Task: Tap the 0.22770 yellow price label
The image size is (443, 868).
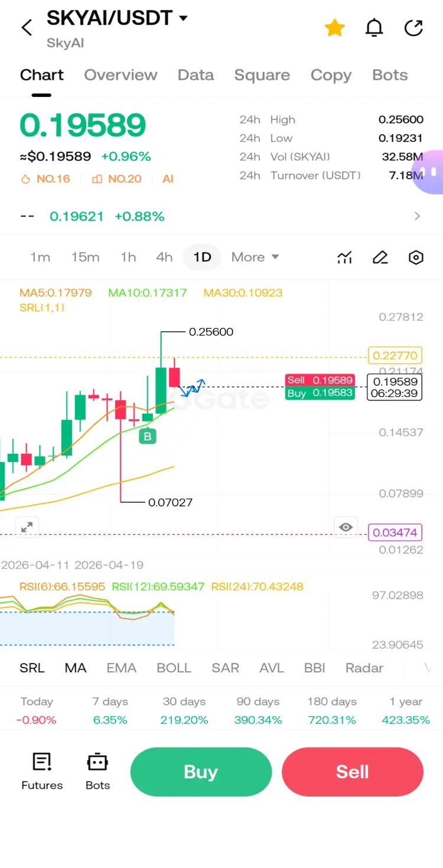Action: 395,356
